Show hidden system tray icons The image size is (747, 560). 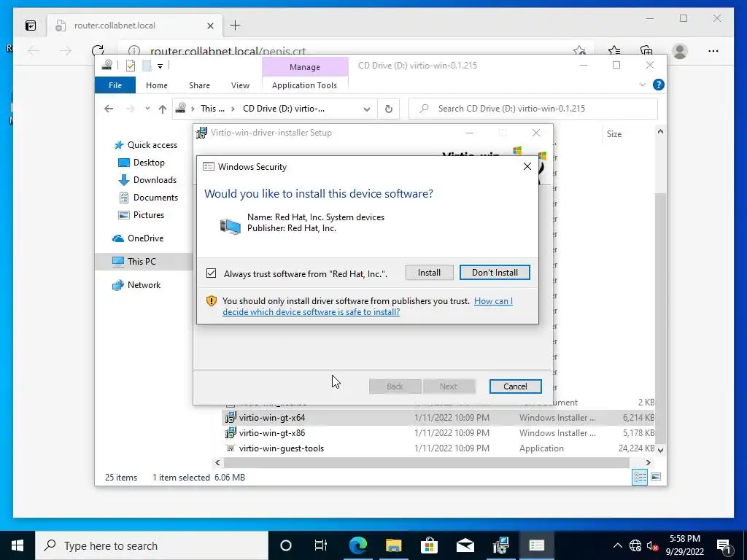tap(617, 545)
